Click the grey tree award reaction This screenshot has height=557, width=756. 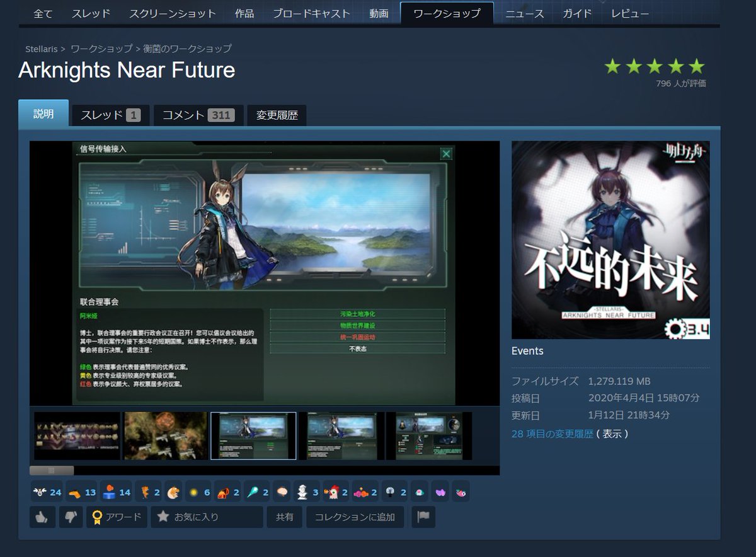click(395, 491)
